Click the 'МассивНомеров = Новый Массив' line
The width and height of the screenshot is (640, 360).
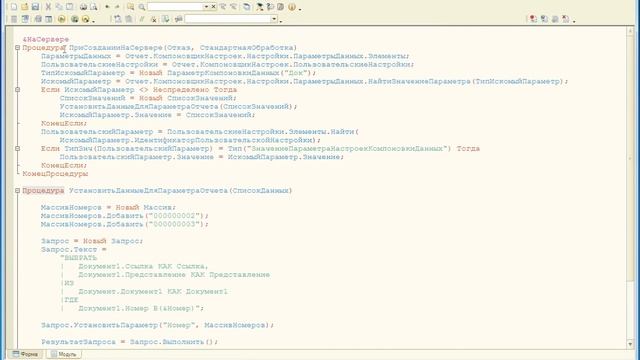point(108,207)
